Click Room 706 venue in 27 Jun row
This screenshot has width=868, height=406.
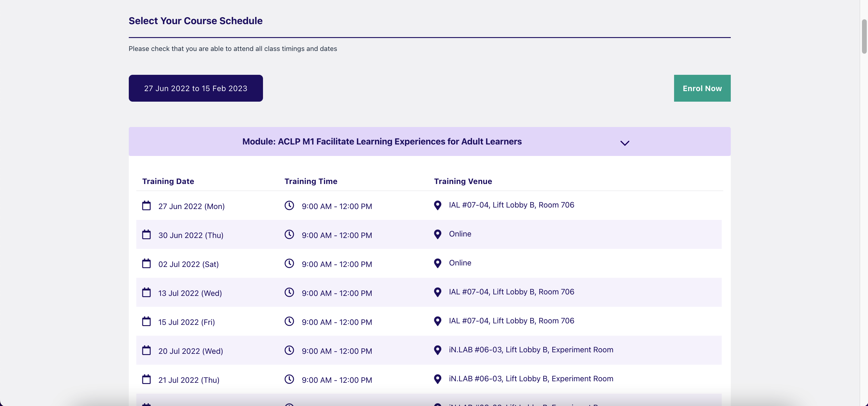pos(511,205)
